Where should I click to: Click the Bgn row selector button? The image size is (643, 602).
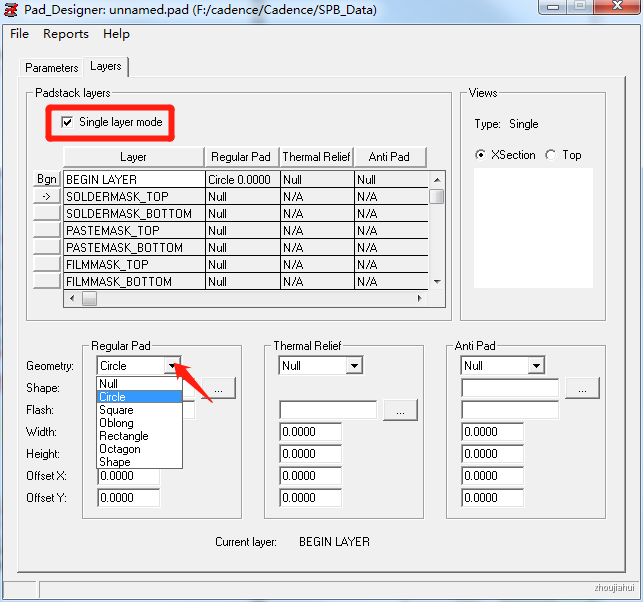47,179
